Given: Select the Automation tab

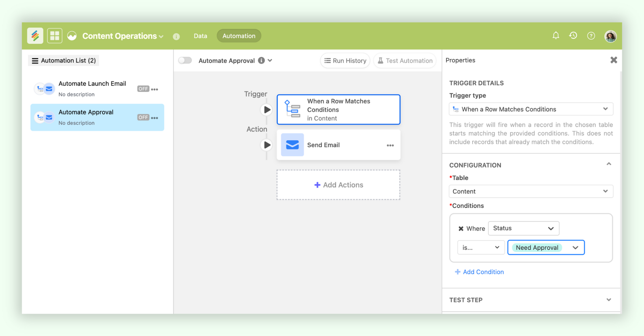Looking at the screenshot, I should 239,36.
